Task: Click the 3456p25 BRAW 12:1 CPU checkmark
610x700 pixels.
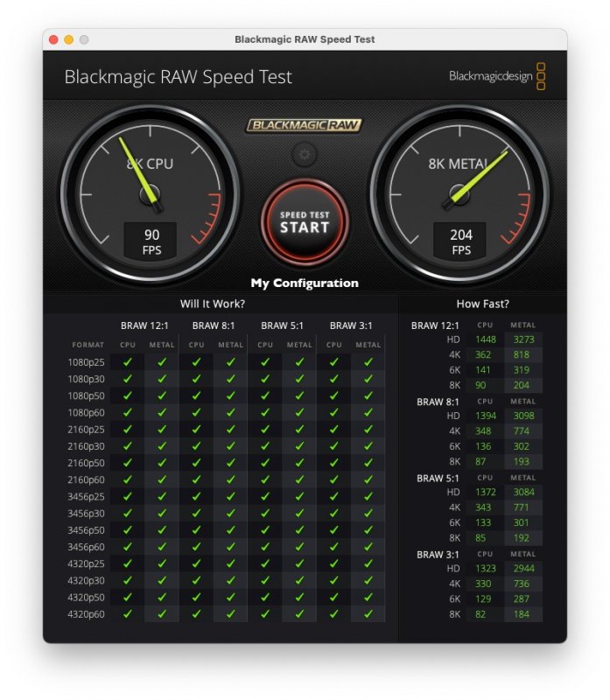Action: 128,496
